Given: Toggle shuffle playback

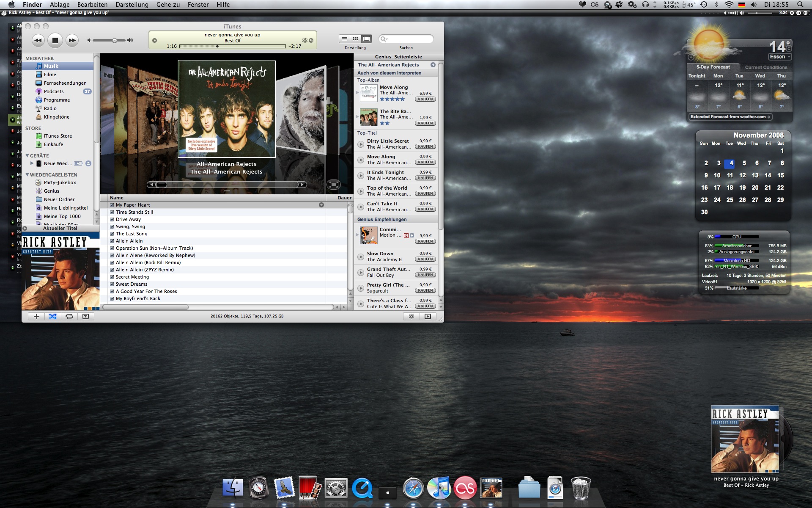Looking at the screenshot, I should [52, 316].
